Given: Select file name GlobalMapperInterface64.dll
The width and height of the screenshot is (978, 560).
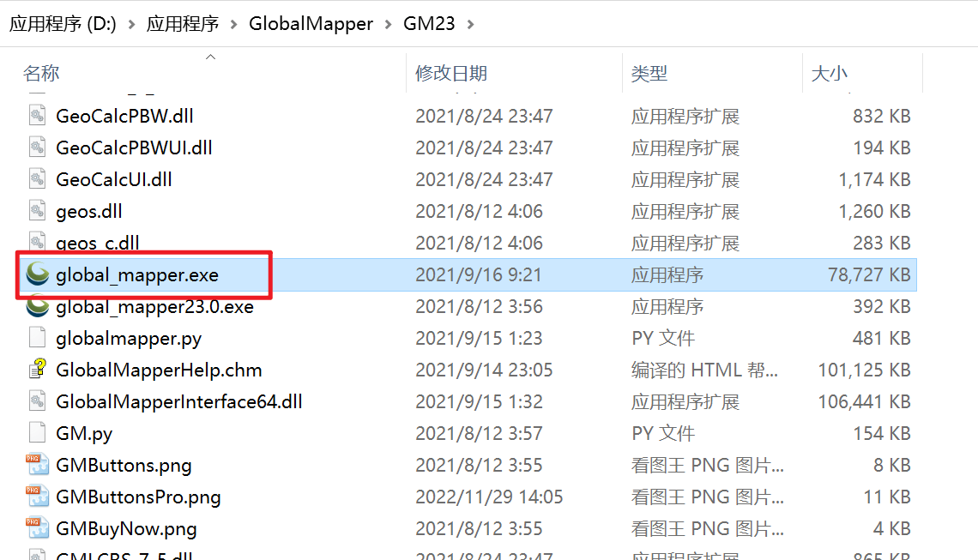Looking at the screenshot, I should (x=179, y=401).
